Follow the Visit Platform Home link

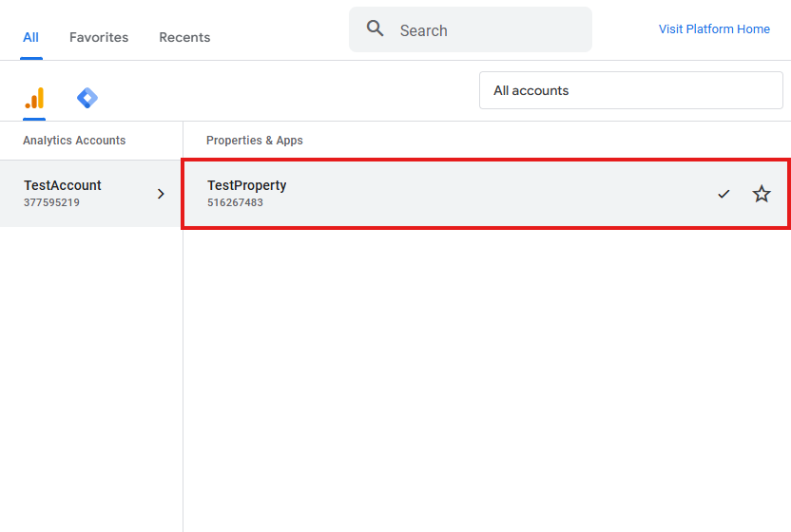click(714, 29)
